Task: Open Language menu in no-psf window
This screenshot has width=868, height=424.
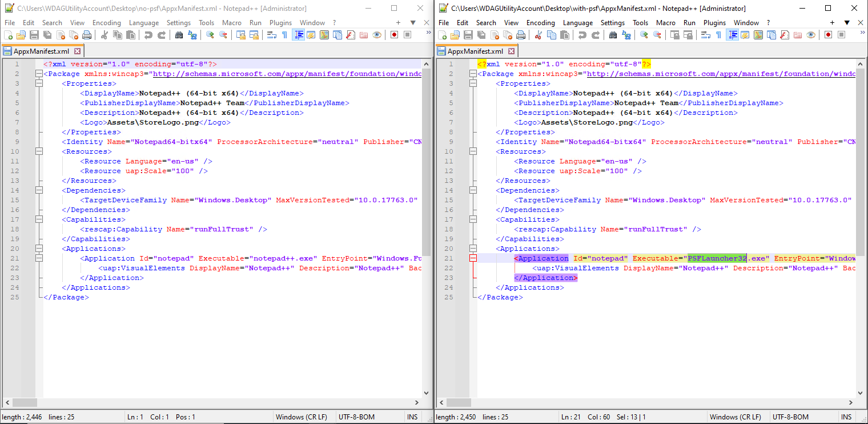Action: pos(144,23)
